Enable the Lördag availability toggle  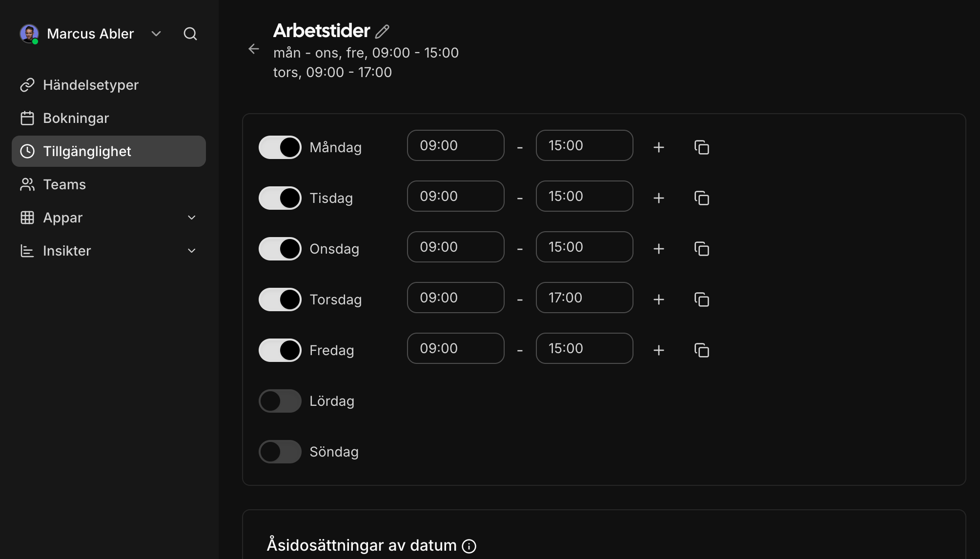[x=280, y=400]
